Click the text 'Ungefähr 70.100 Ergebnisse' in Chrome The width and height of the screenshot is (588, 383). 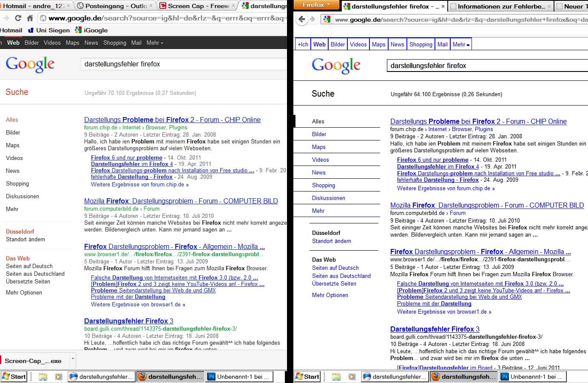click(119, 93)
